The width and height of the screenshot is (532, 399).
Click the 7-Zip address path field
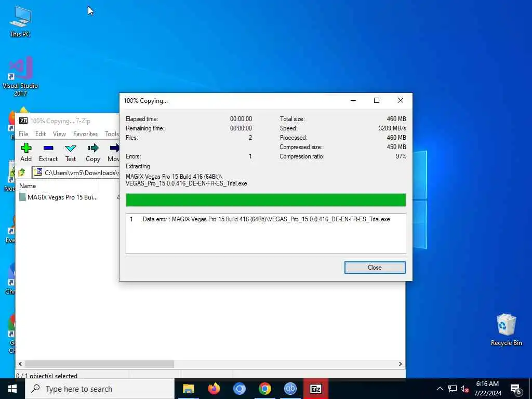coord(76,172)
